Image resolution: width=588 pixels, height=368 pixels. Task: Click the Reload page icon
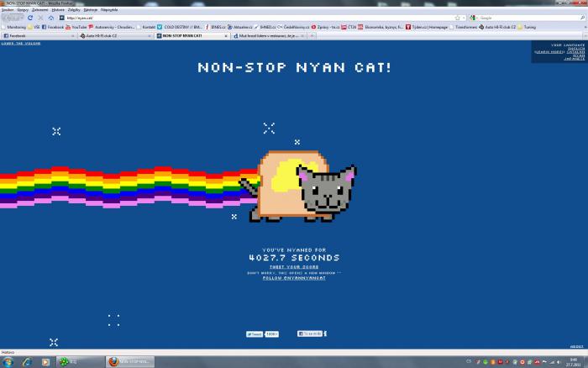coord(30,17)
